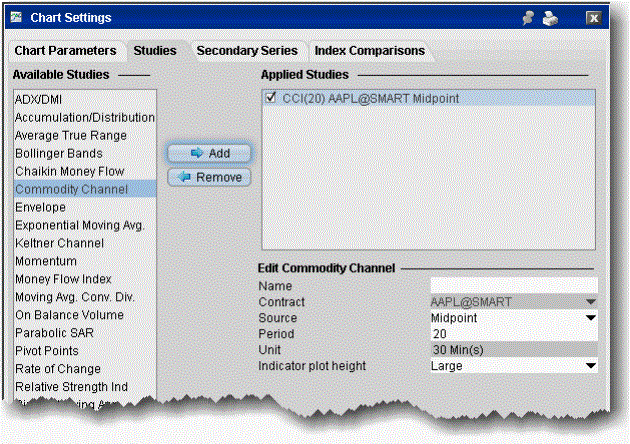Screen dimensions: 630x444
Task: Open the Secondary Series tab
Action: 247,51
